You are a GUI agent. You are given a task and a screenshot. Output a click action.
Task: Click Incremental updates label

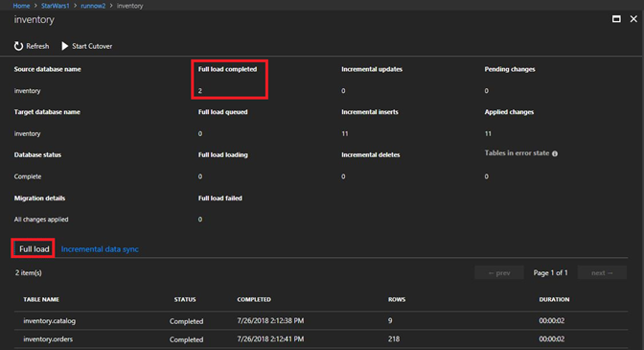[x=372, y=69]
